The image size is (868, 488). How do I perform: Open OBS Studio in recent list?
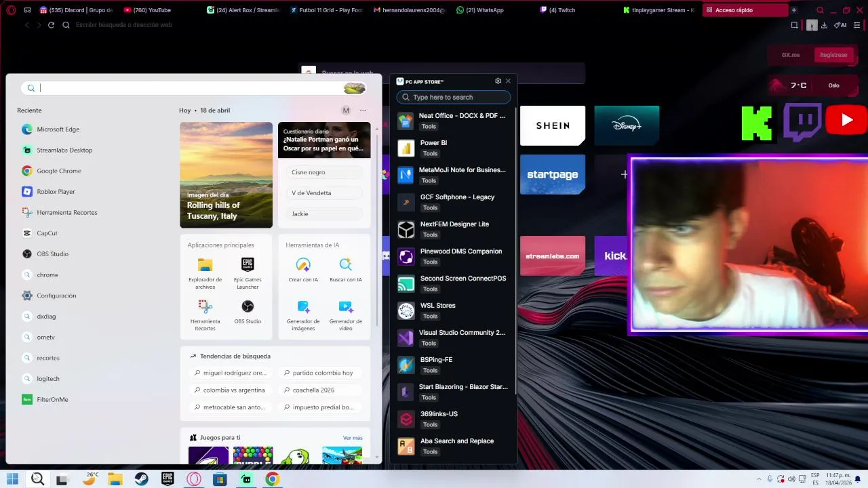(45, 254)
